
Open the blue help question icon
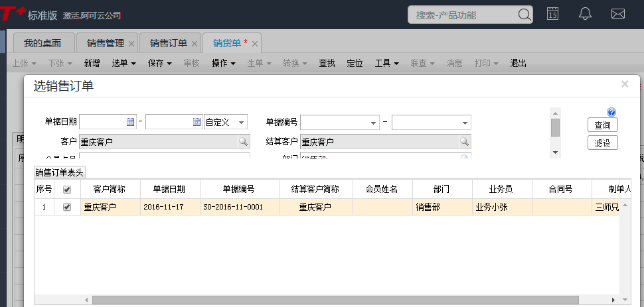click(x=611, y=112)
